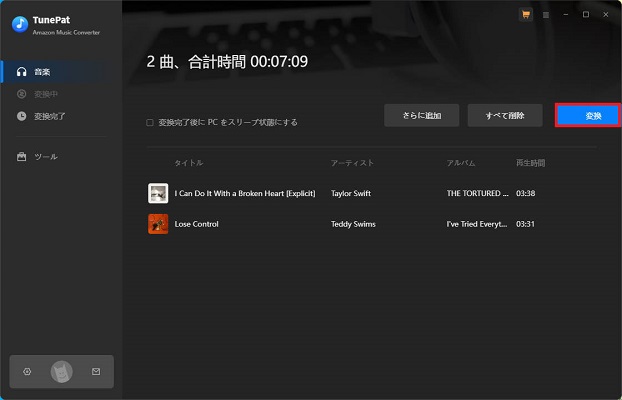Minimize the TunePat window
This screenshot has height=400, width=622.
click(566, 15)
